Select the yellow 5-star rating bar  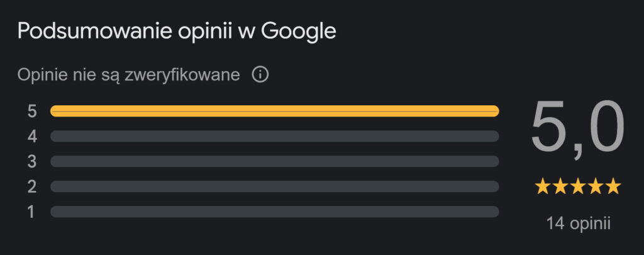[274, 111]
